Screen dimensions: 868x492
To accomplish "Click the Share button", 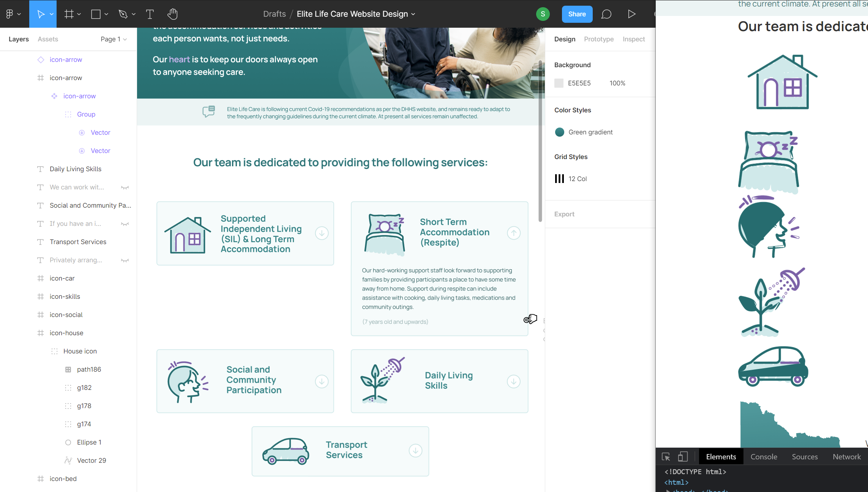I will tap(577, 14).
